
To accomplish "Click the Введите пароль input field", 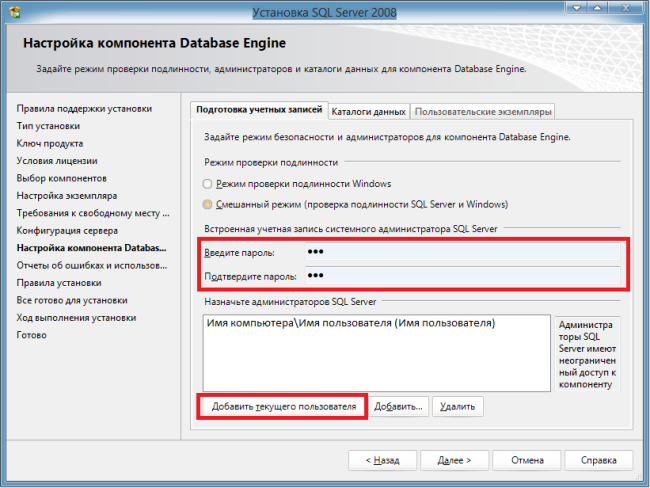I will [x=463, y=252].
